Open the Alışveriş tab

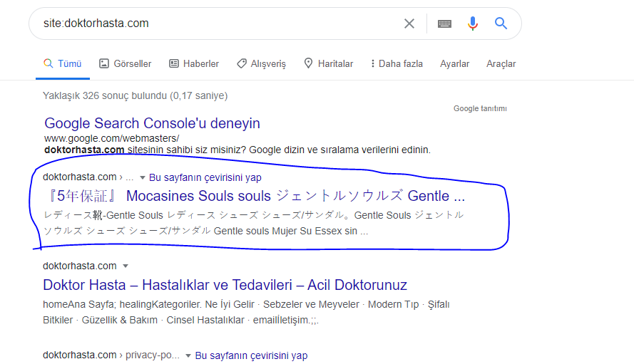(261, 63)
